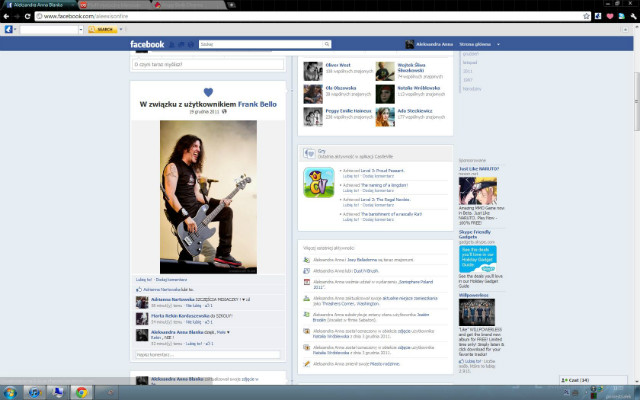This screenshot has height=400, width=640.
Task: Open friend requests icon in Facebook header
Action: [172, 44]
